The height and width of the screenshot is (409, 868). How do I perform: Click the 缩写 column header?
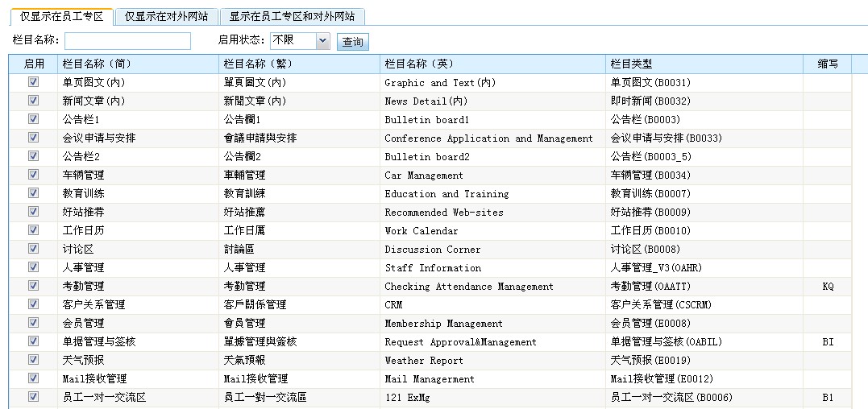click(827, 64)
